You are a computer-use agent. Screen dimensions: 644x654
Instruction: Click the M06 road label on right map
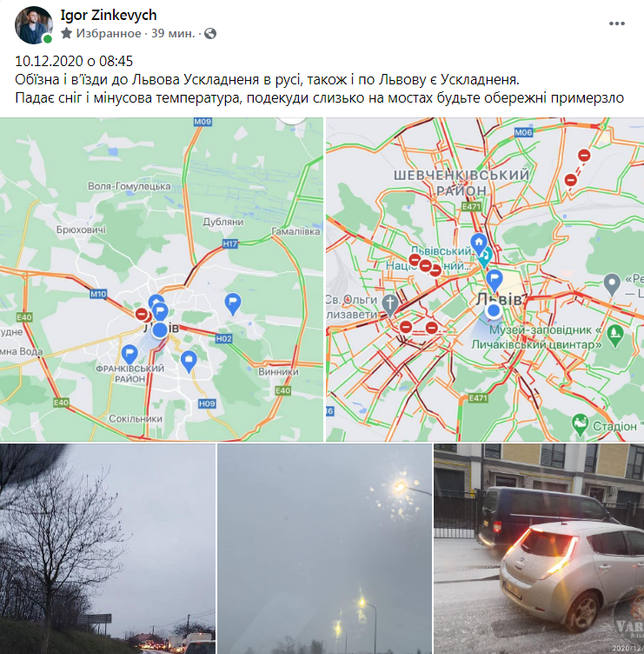[x=523, y=133]
